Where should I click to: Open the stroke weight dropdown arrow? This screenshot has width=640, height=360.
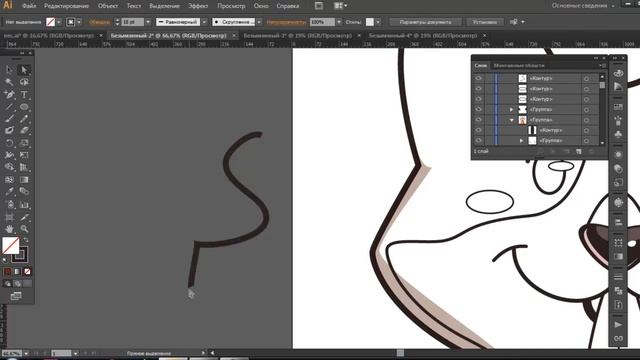[x=148, y=22]
